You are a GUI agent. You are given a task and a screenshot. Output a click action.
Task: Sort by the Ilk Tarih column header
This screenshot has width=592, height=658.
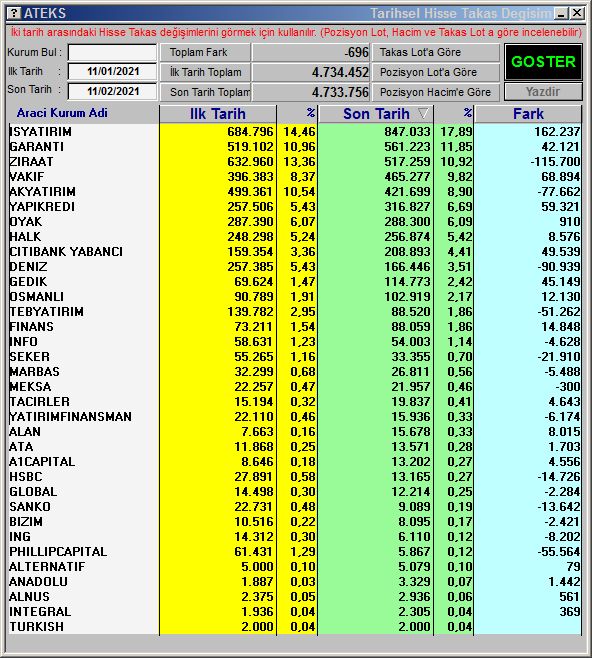217,114
